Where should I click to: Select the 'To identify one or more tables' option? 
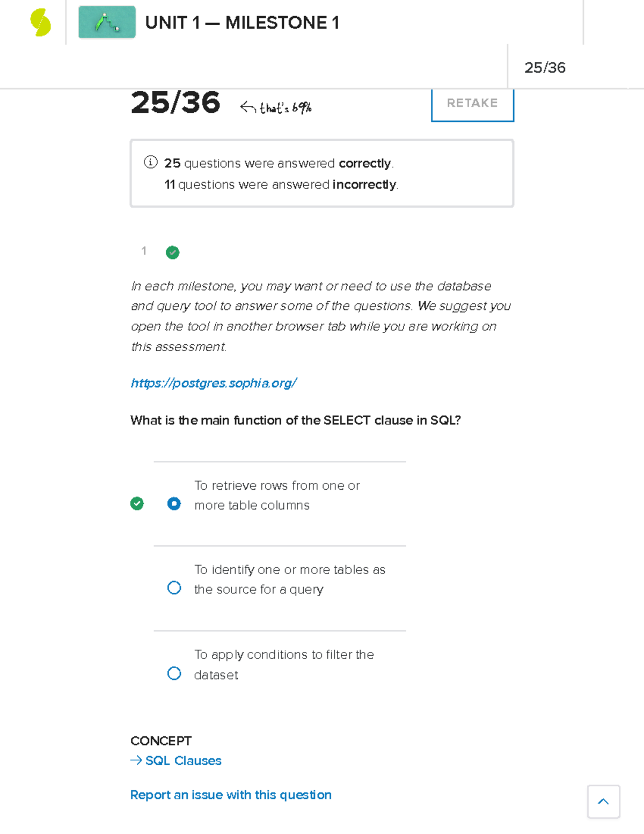point(174,588)
